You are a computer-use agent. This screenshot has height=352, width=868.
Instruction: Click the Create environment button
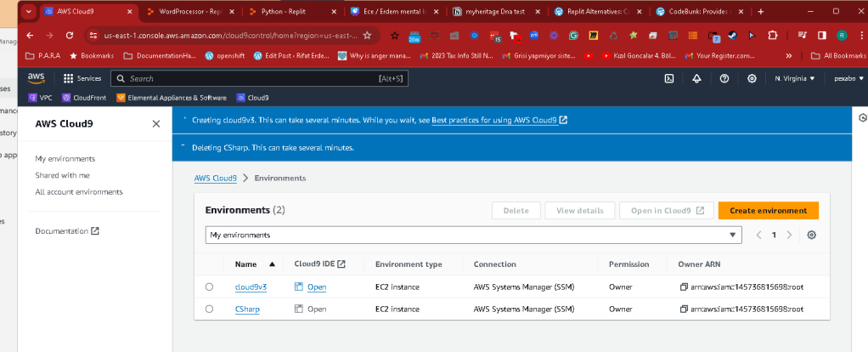point(769,211)
